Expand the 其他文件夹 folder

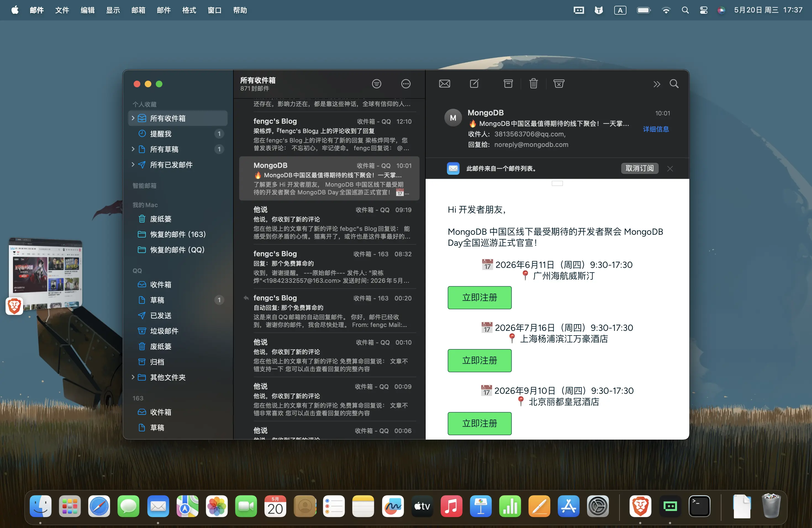click(133, 377)
